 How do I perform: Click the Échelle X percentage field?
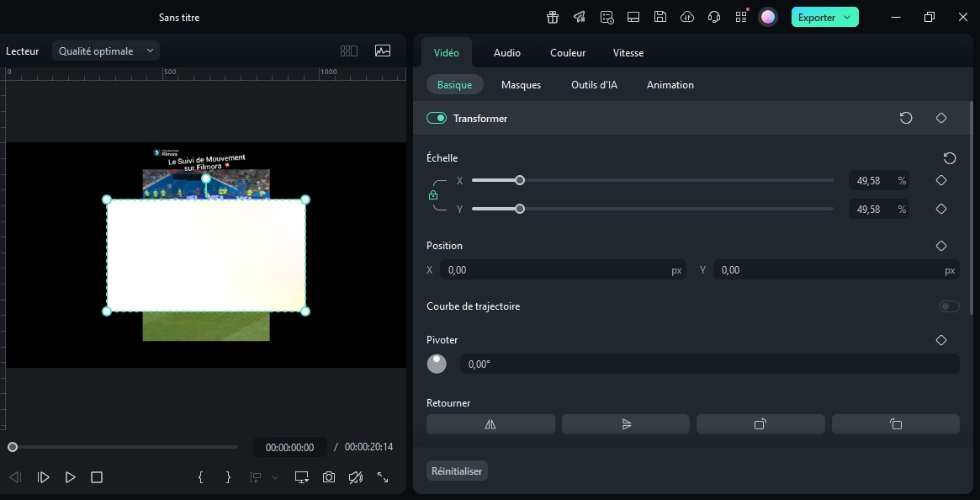tap(878, 180)
